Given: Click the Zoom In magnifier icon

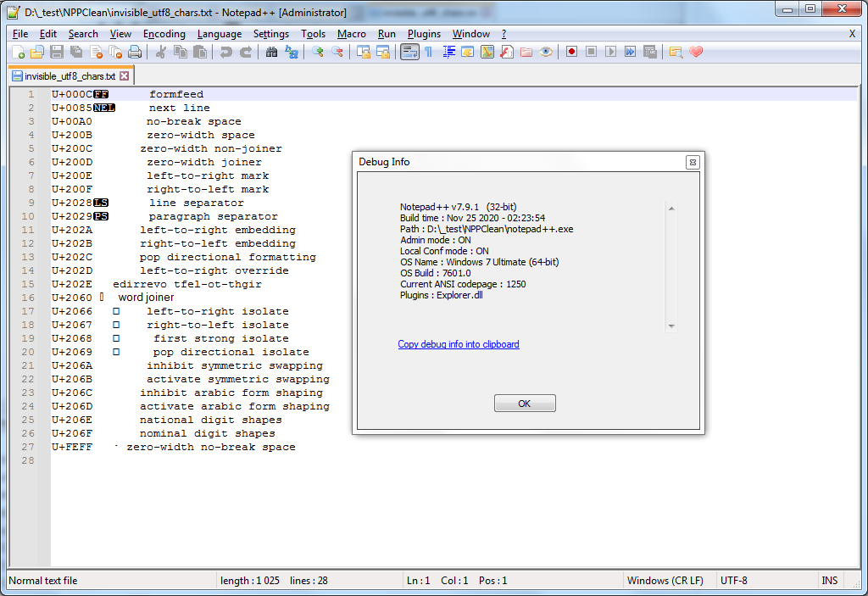Looking at the screenshot, I should point(317,52).
